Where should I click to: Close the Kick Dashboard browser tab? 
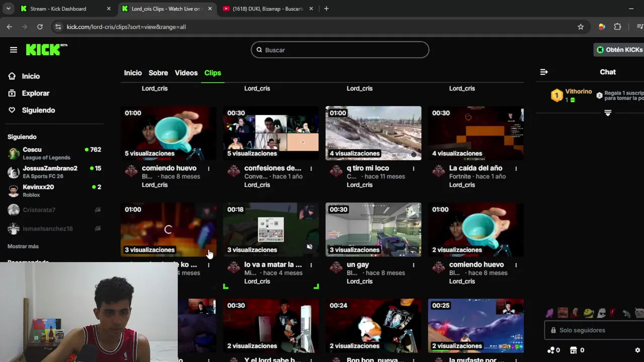click(108, 9)
